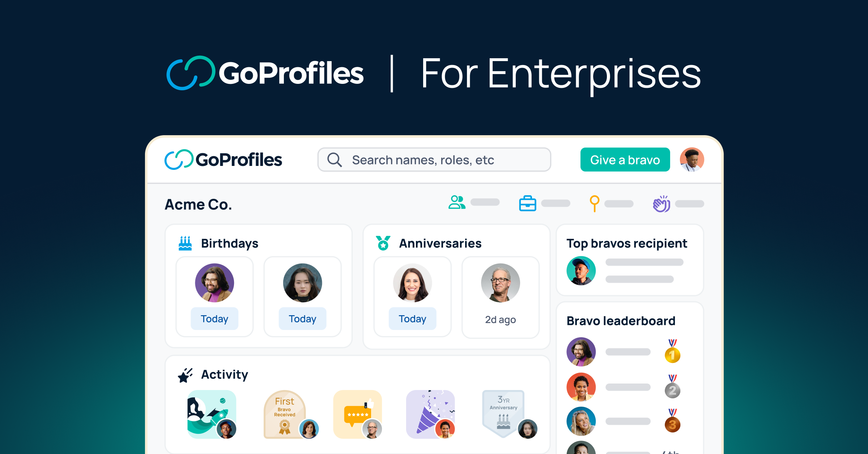Select the medal icon next to Anniversaries
868x454 pixels.
click(x=383, y=243)
